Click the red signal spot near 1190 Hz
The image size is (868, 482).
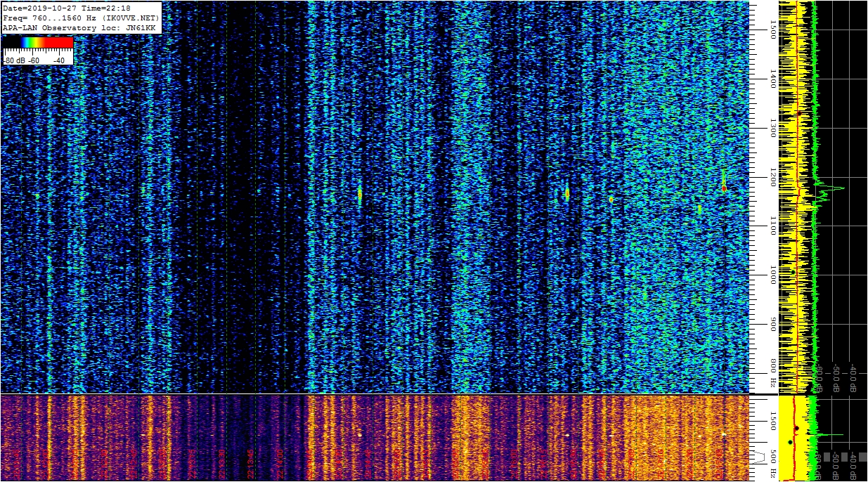(x=724, y=188)
